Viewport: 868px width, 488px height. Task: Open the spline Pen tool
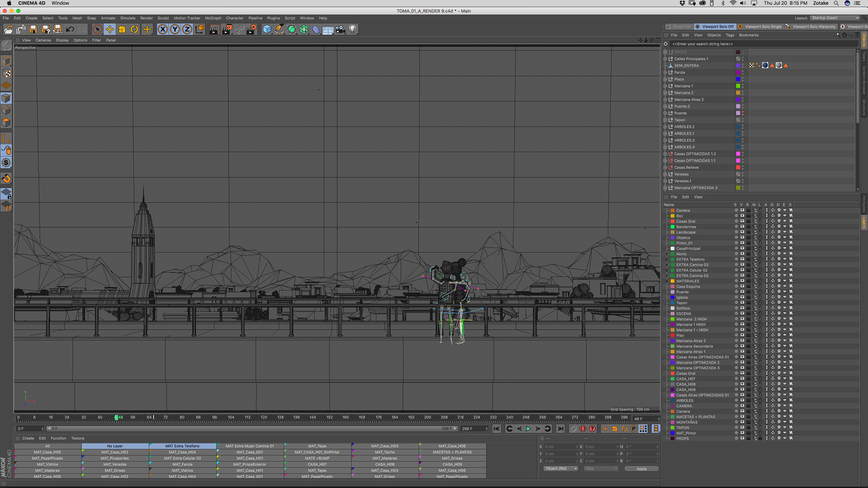pyautogui.click(x=279, y=29)
